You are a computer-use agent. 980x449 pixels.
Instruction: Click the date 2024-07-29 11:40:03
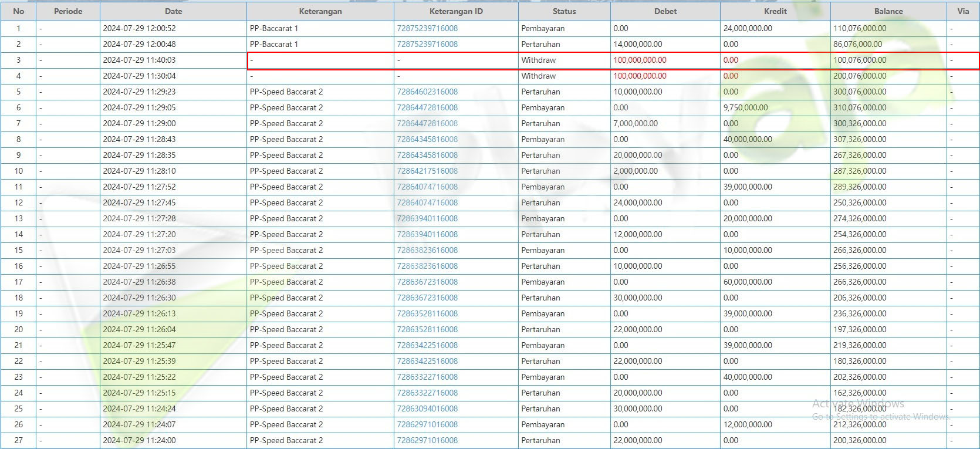click(x=139, y=60)
